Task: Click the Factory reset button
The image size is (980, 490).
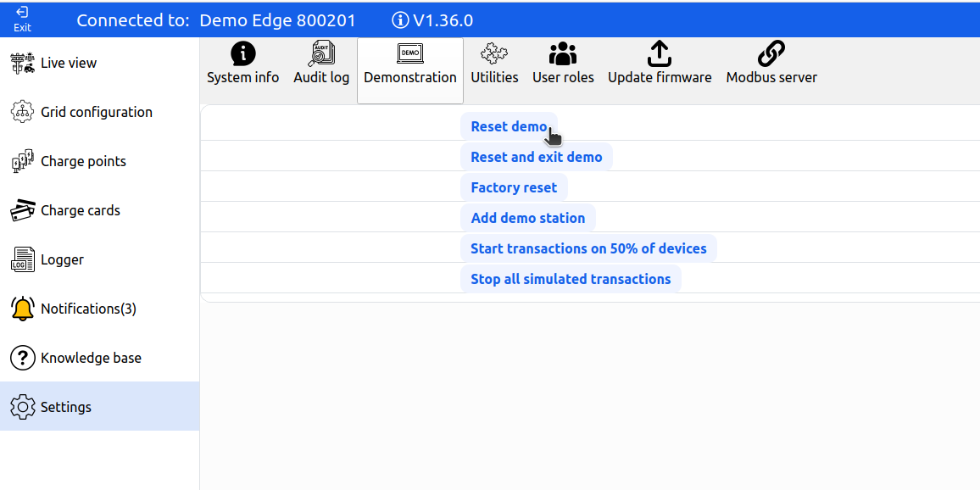Action: click(x=514, y=187)
